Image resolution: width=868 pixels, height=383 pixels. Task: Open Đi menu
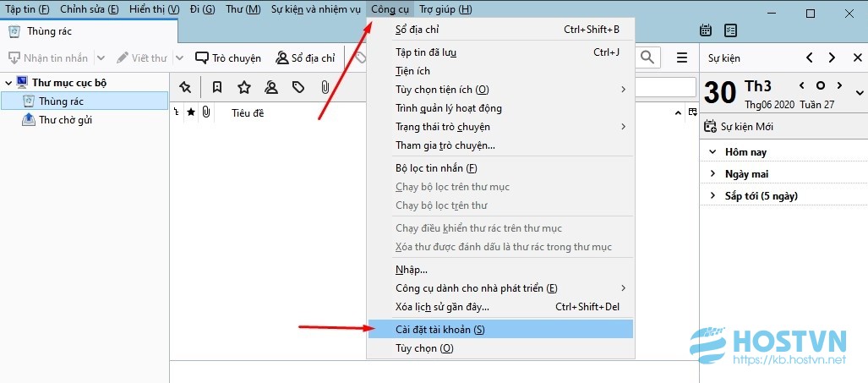(202, 9)
